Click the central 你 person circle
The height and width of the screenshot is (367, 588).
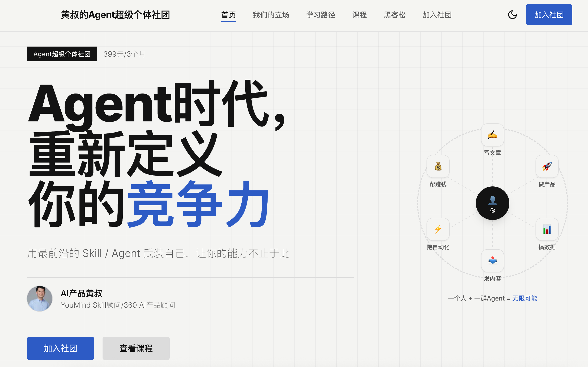tap(492, 203)
